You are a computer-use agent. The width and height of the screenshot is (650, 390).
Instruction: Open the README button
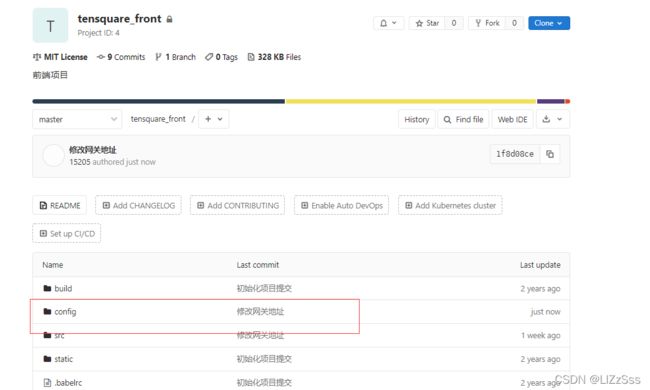(60, 205)
